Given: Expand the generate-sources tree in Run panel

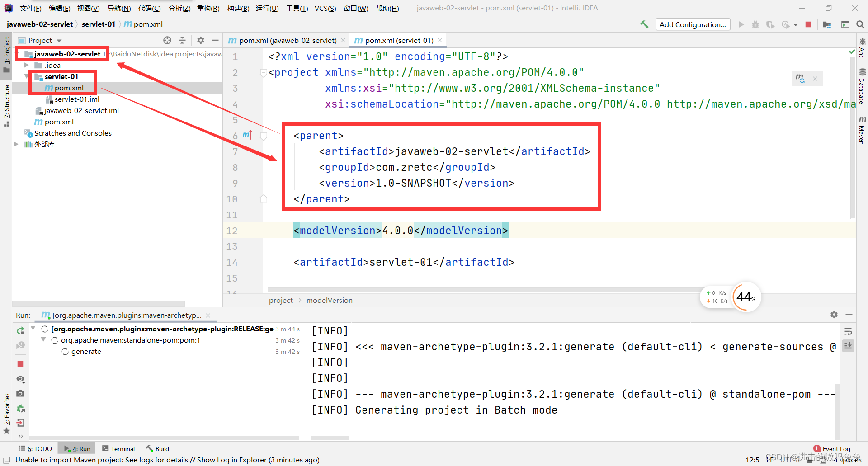Looking at the screenshot, I should [33, 329].
